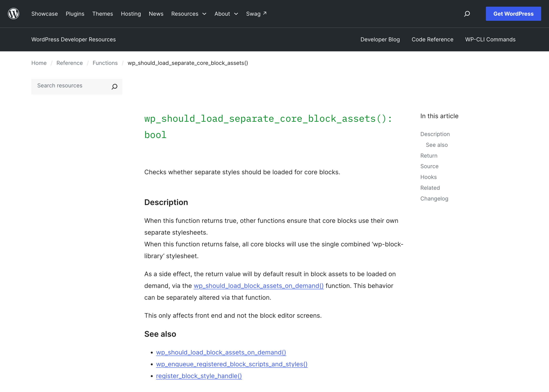The height and width of the screenshot is (392, 549).
Task: Open wp_should_load_block_assets_on_demand() in See also list
Action: (x=221, y=352)
